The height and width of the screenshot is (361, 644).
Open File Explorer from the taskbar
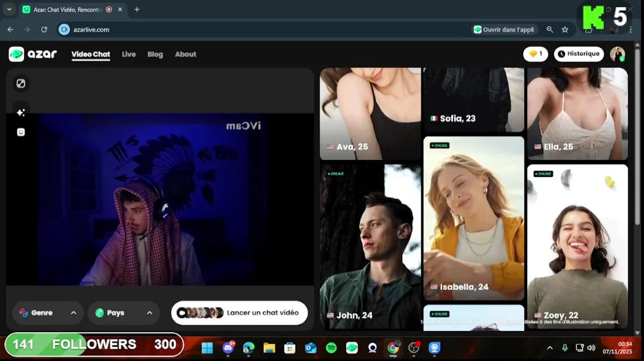tap(269, 347)
